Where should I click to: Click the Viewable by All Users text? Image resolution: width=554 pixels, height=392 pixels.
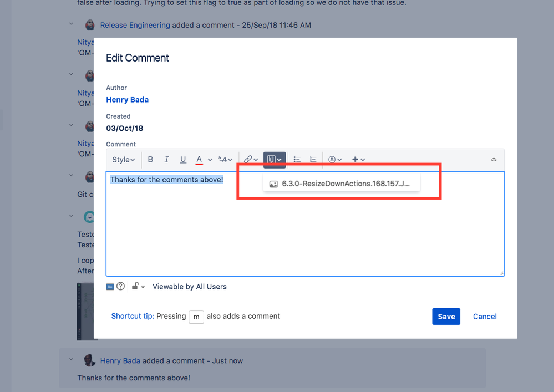coord(189,287)
